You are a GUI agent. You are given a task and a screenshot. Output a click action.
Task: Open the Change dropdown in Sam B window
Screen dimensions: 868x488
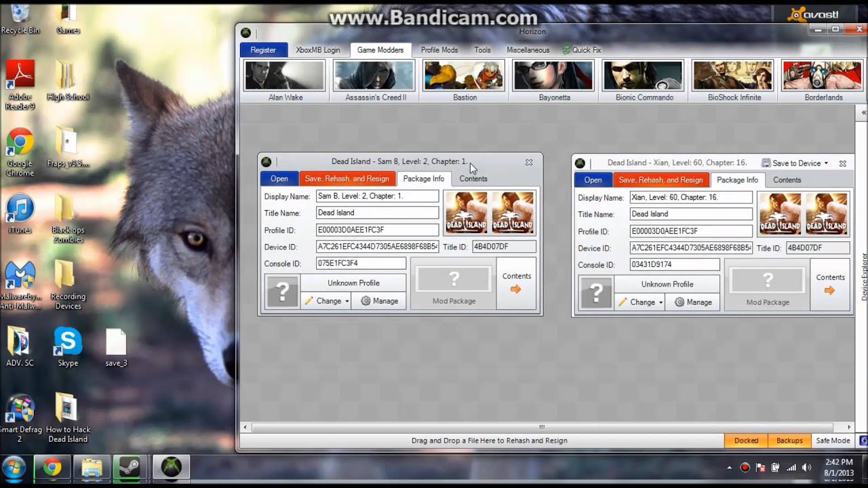[325, 301]
